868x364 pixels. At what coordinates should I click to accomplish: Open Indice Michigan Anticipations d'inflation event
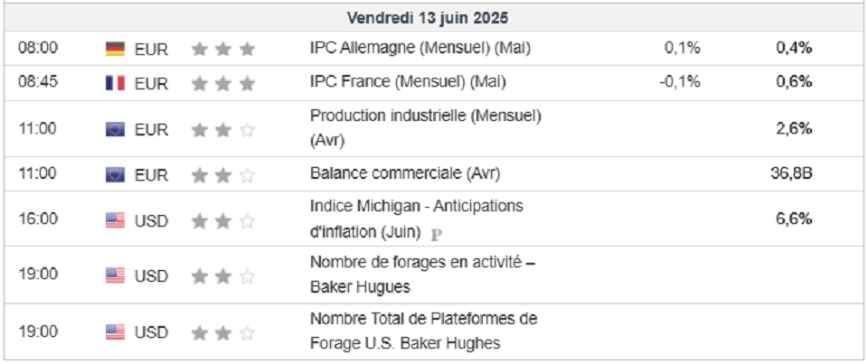(x=416, y=219)
